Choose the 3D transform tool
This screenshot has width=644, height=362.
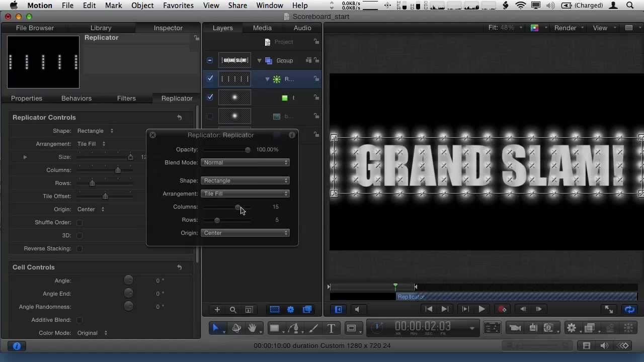(236, 328)
